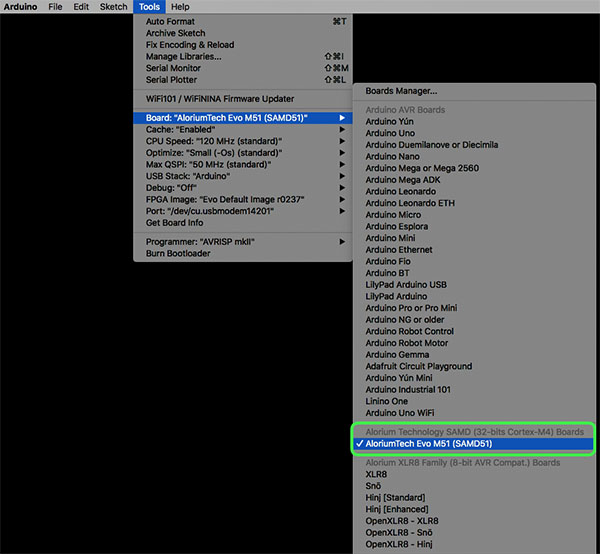
Task: Select the Arduino Uno board
Action: [x=474, y=133]
